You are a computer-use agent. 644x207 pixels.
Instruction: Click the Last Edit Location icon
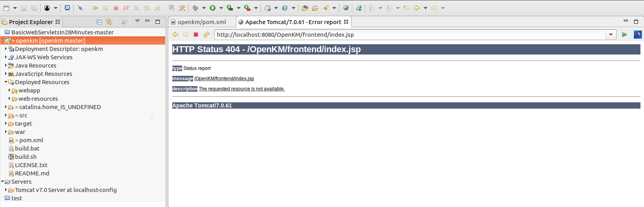pos(407,8)
